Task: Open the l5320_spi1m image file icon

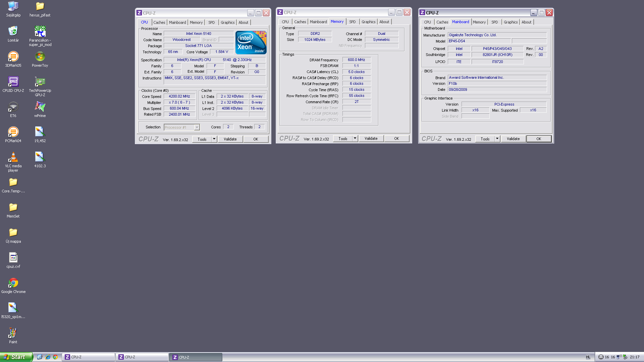Action: (13, 308)
